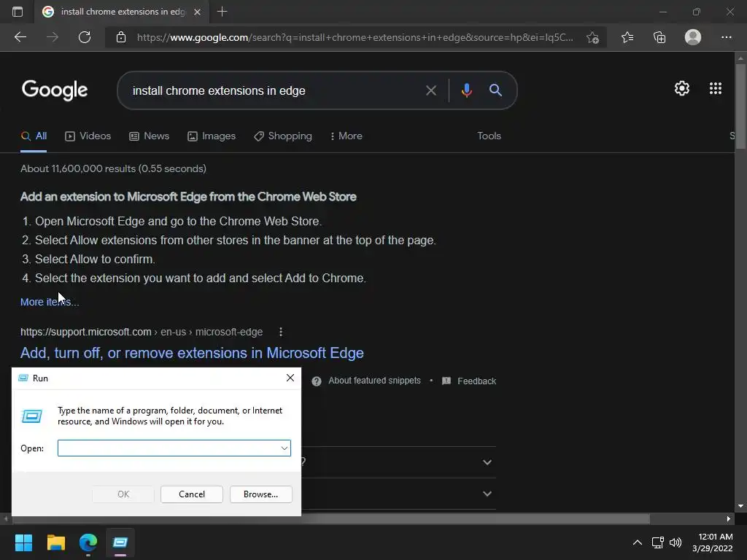Cancel the Run dialog
This screenshot has width=747, height=560.
[192, 494]
